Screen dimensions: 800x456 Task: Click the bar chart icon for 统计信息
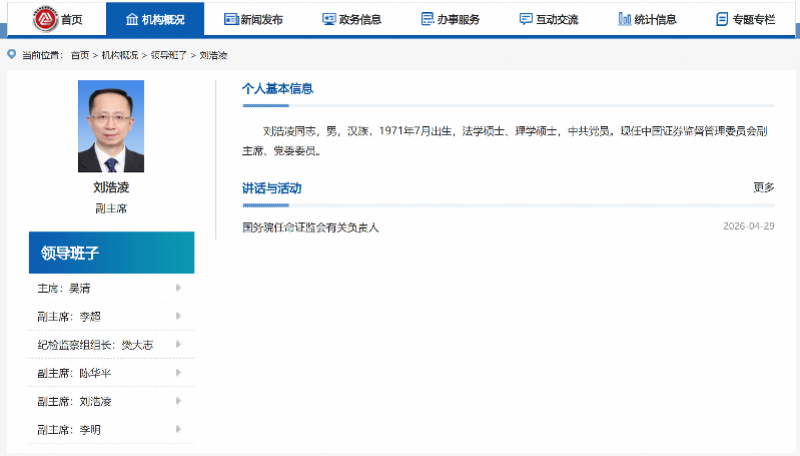coord(624,19)
